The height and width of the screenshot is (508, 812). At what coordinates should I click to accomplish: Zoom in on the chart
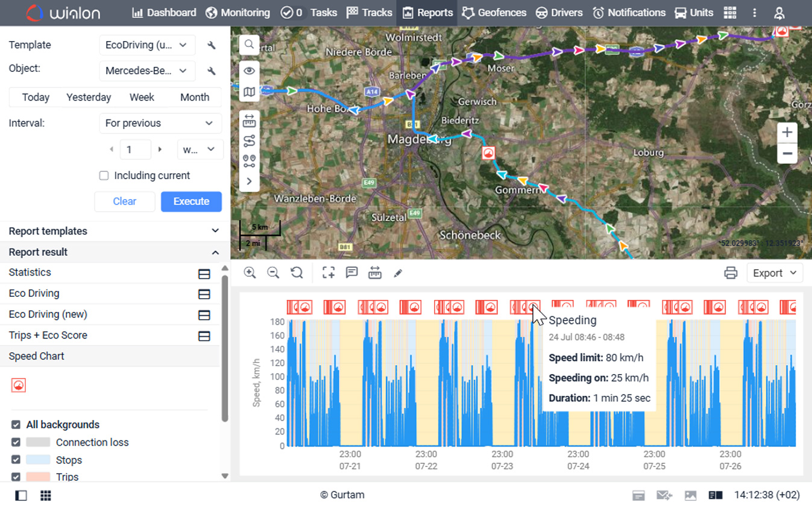click(x=250, y=273)
